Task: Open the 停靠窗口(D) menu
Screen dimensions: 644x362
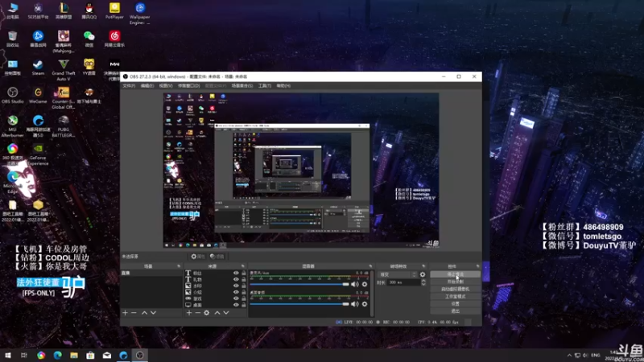Action: point(189,86)
